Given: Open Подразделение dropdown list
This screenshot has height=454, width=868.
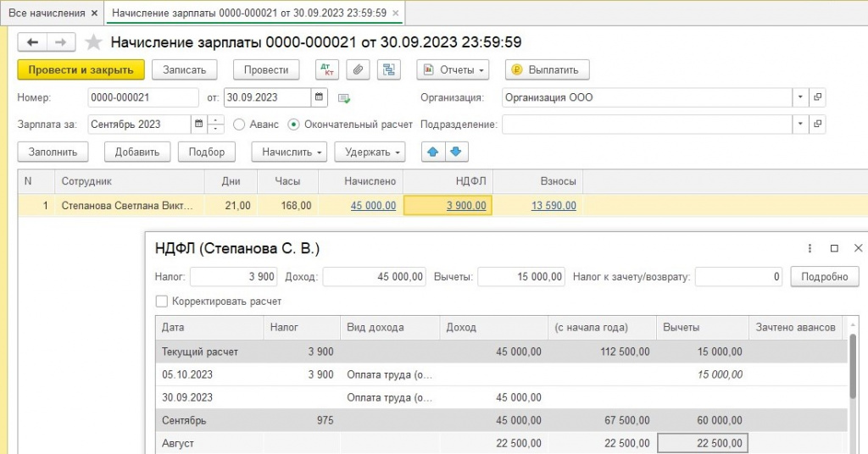Looking at the screenshot, I should 800,124.
